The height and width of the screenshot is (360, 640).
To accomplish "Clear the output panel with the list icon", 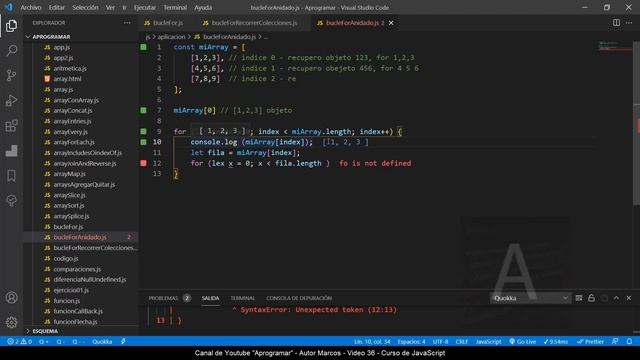I will tap(579, 298).
